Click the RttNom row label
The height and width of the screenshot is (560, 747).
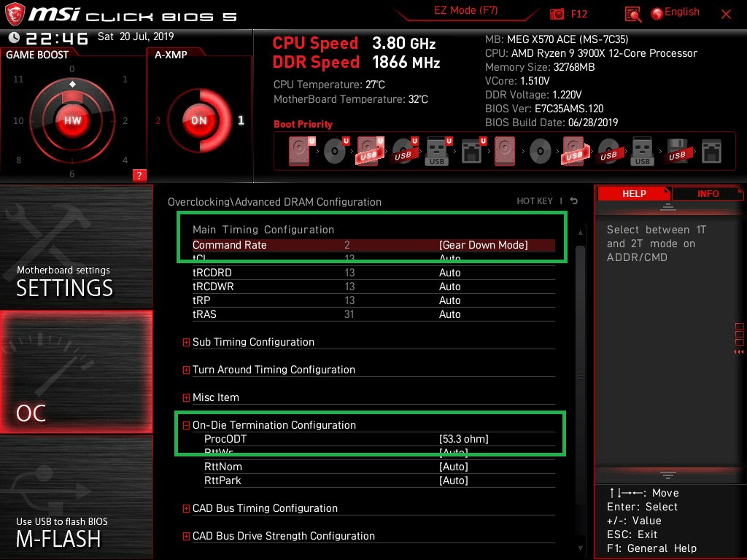pos(223,466)
